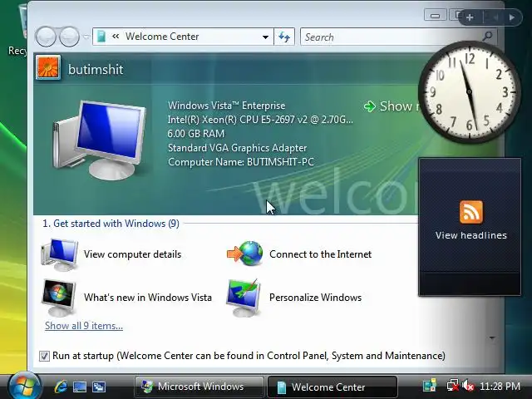
Task: Select What's new in Windows Vista text
Action: click(x=148, y=298)
